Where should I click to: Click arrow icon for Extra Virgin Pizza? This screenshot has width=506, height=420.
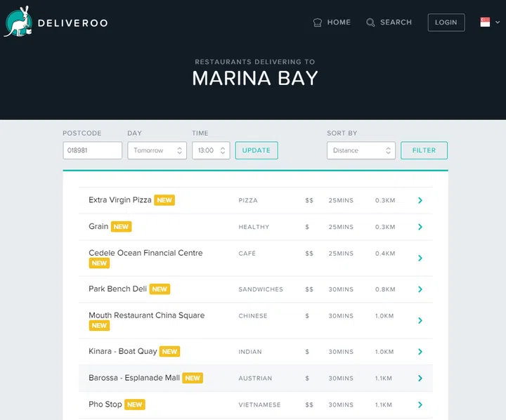pyautogui.click(x=420, y=201)
